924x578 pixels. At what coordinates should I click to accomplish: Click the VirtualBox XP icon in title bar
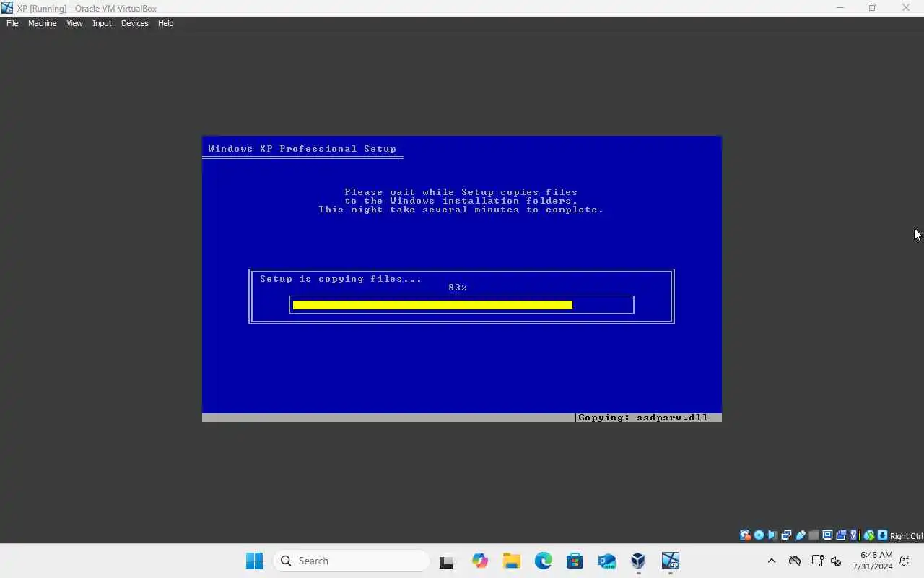tap(7, 8)
